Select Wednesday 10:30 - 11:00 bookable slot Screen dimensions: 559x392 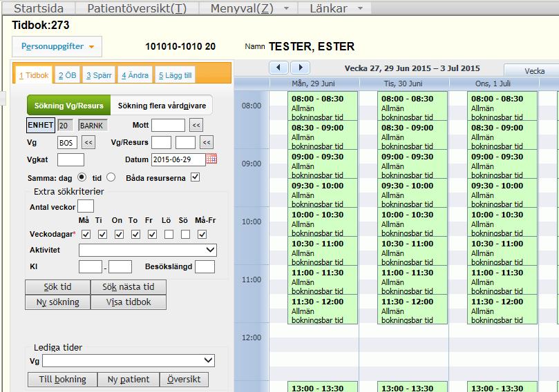[x=502, y=251]
